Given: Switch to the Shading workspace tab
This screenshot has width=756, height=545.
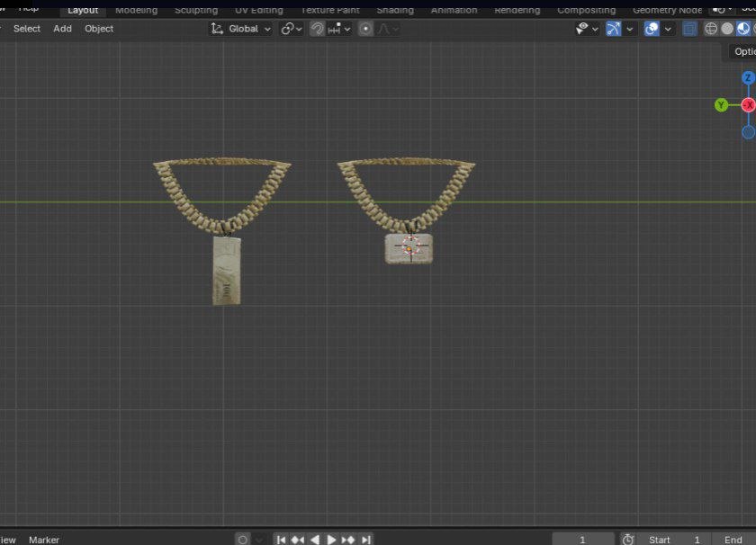Looking at the screenshot, I should coord(395,10).
